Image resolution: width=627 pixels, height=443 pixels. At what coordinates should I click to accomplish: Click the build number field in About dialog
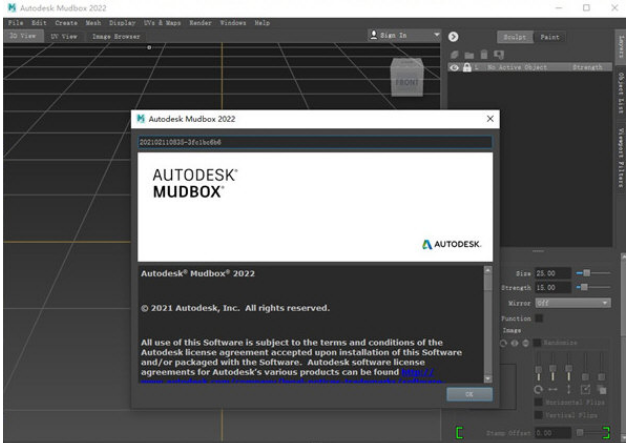pyautogui.click(x=315, y=142)
